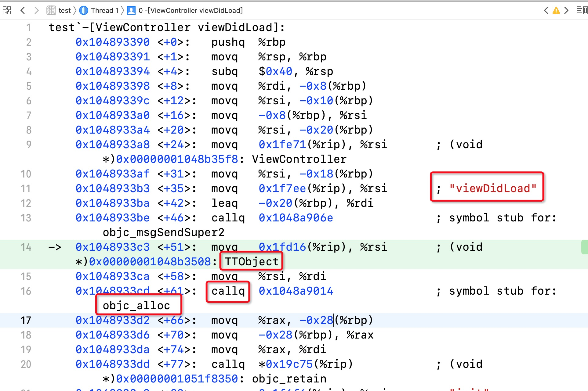The width and height of the screenshot is (588, 391).
Task: Open the editor layout options icon
Action: click(x=582, y=10)
